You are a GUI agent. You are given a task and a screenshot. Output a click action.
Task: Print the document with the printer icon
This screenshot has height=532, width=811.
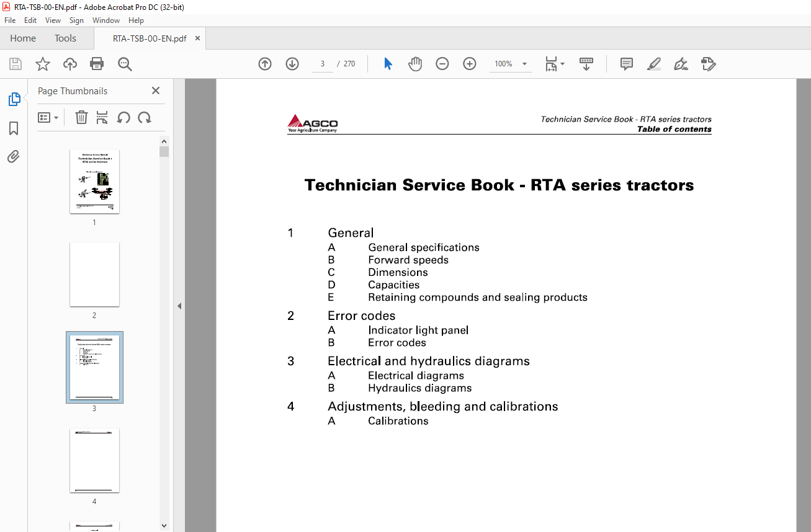point(97,64)
